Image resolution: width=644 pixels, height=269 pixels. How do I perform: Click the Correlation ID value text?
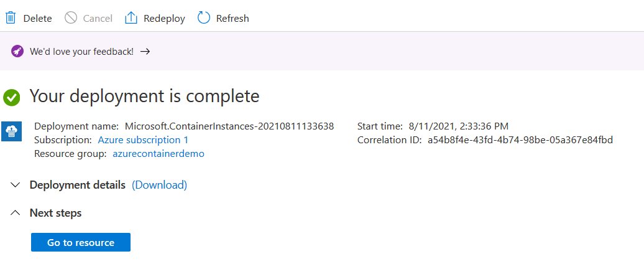click(520, 140)
